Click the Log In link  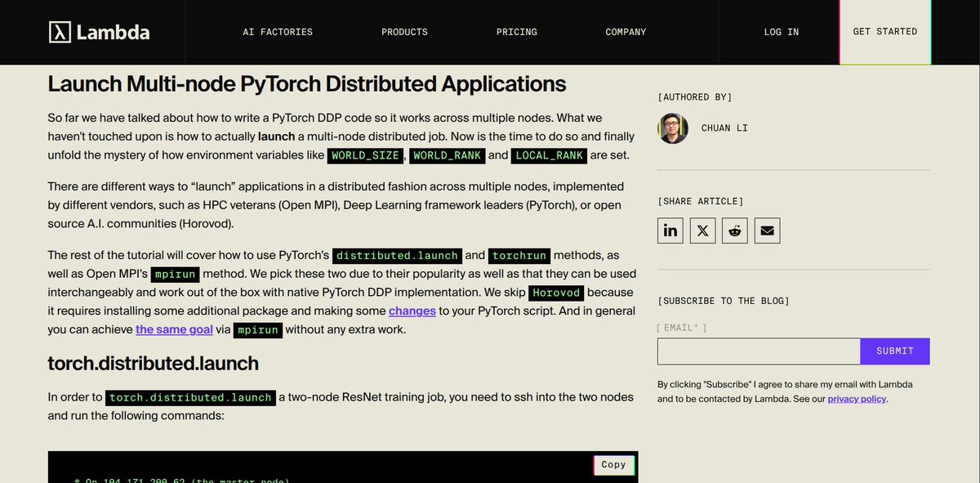coord(782,32)
